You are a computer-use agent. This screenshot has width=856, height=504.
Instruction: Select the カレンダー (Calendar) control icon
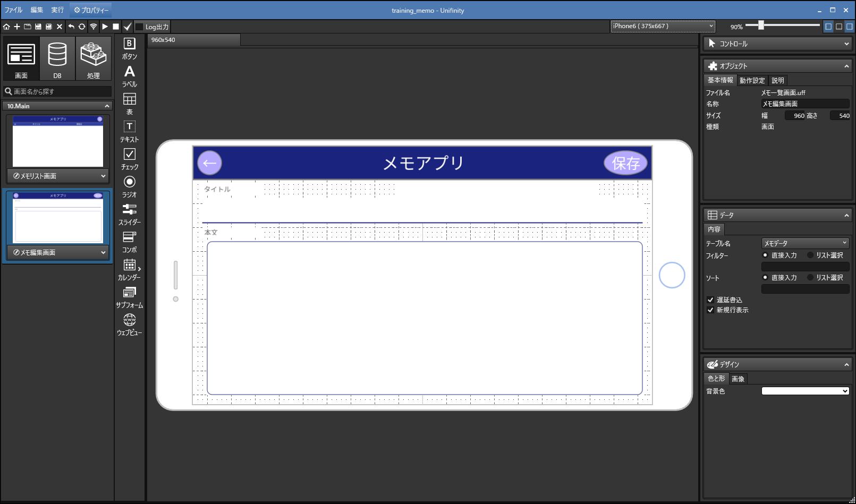[x=129, y=265]
